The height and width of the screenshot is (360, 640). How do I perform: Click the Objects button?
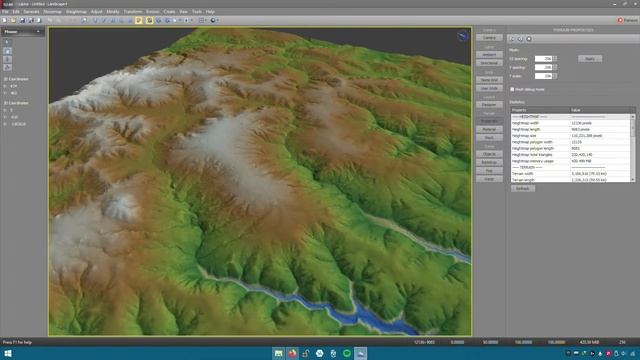[x=489, y=154]
